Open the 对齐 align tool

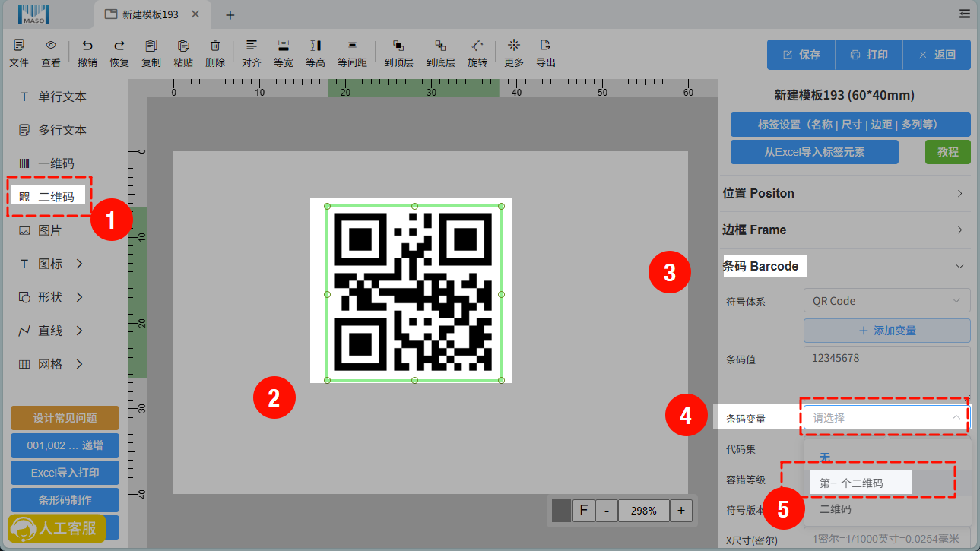tap(252, 53)
